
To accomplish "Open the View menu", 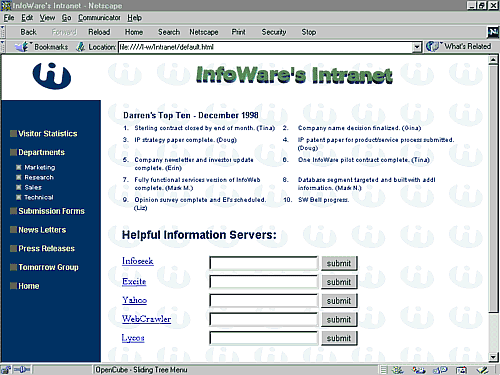I will pyautogui.click(x=47, y=18).
